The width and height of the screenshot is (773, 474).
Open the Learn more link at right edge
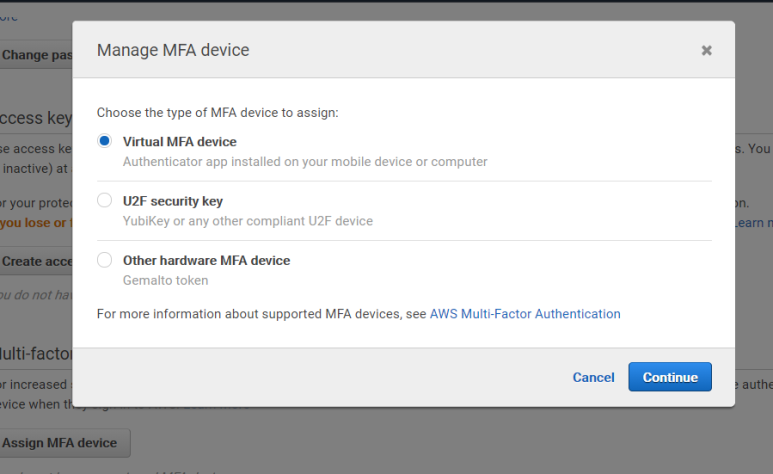click(x=753, y=223)
